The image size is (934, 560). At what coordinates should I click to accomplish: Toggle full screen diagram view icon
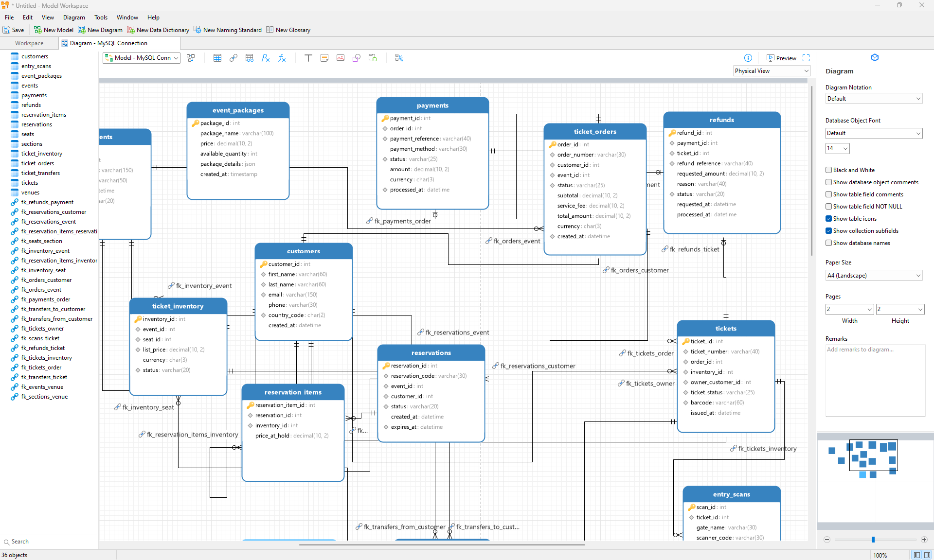click(x=806, y=58)
